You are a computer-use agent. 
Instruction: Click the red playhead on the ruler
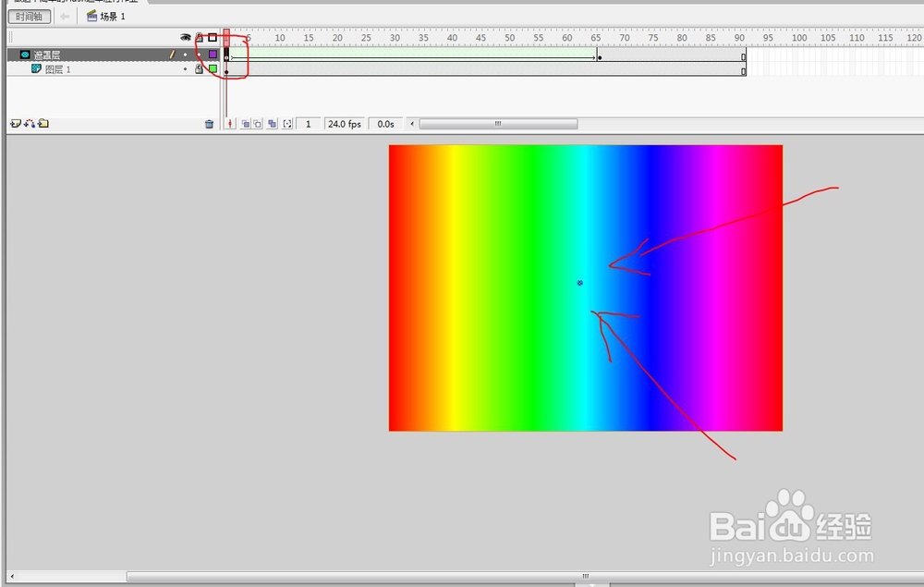pos(226,37)
